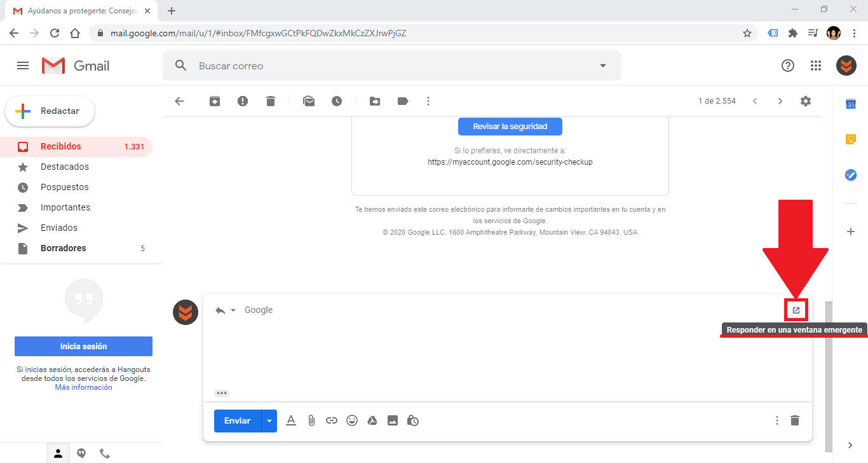
Task: Insert files from Google Drive
Action: (x=372, y=420)
